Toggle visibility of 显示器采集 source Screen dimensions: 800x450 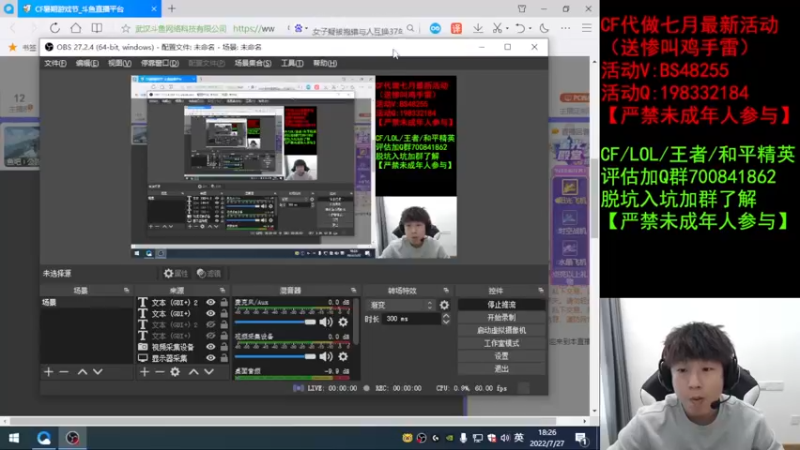point(210,358)
